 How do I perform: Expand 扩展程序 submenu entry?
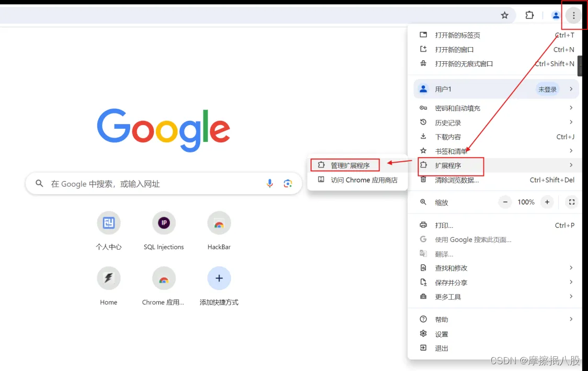pyautogui.click(x=496, y=165)
